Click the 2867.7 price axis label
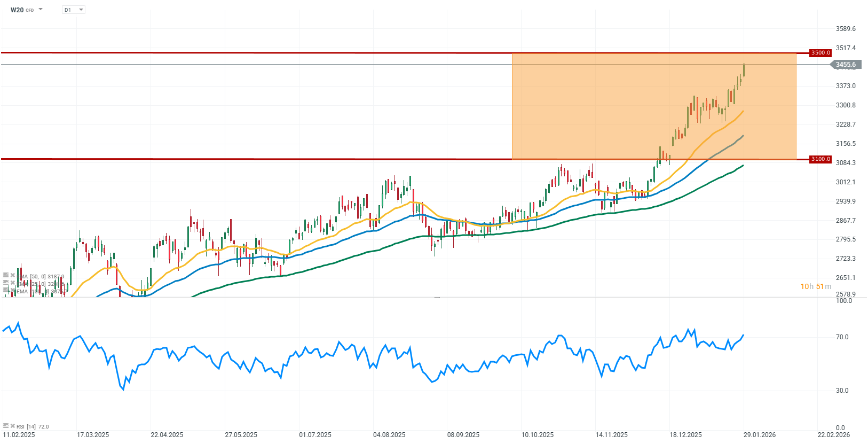The width and height of the screenshot is (868, 444). pos(846,221)
